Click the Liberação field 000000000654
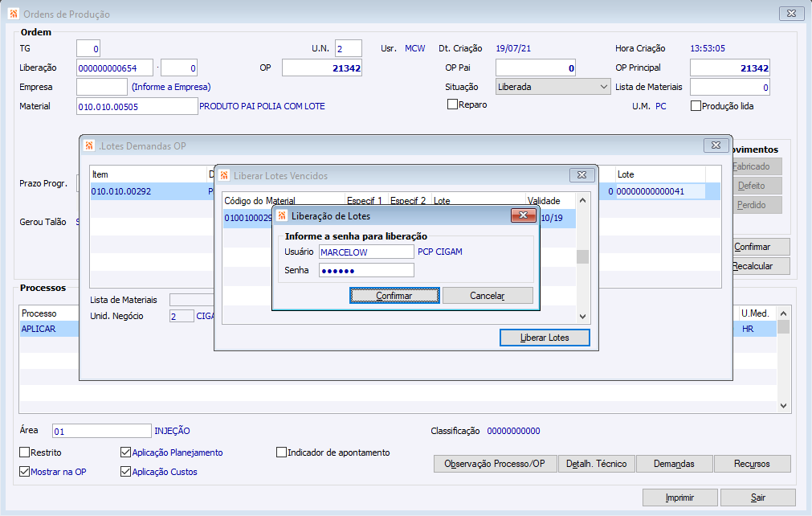The height and width of the screenshot is (516, 812). coord(115,68)
